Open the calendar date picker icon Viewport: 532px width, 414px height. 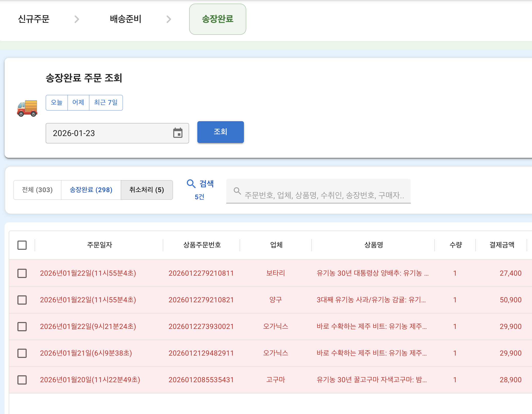point(178,133)
